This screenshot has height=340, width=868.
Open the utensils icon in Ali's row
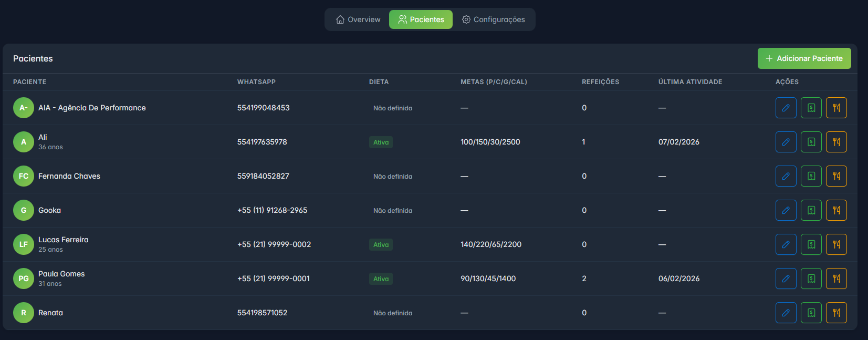pyautogui.click(x=836, y=142)
